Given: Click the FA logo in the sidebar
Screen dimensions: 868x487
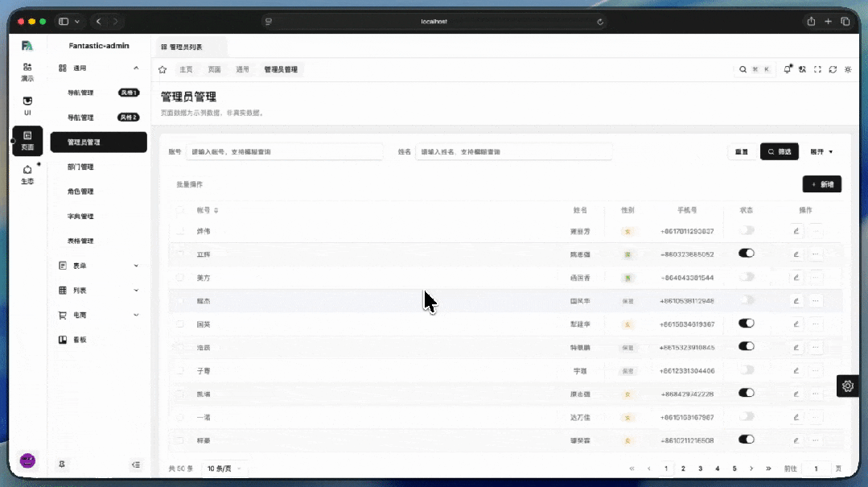Looking at the screenshot, I should [27, 45].
